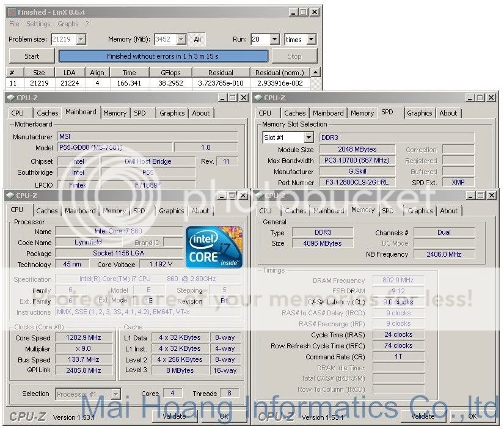The height and width of the screenshot is (429, 504).
Task: Click the Stop button in LinX
Action: tap(294, 56)
